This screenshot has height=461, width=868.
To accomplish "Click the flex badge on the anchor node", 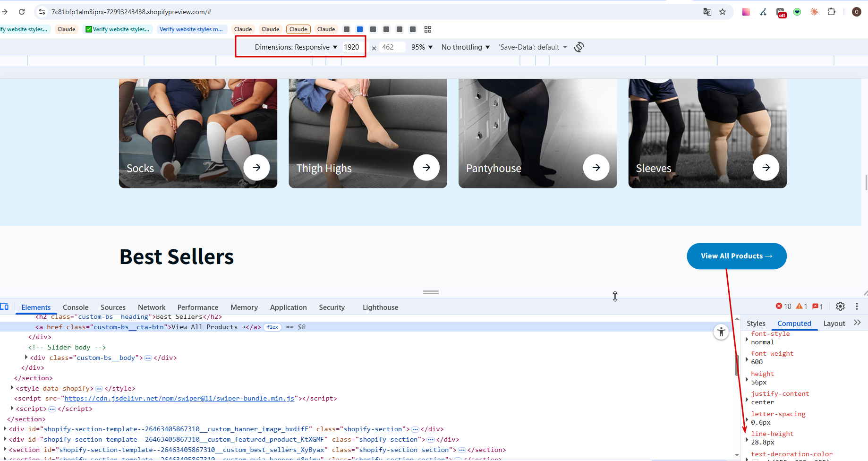I will click(x=272, y=327).
